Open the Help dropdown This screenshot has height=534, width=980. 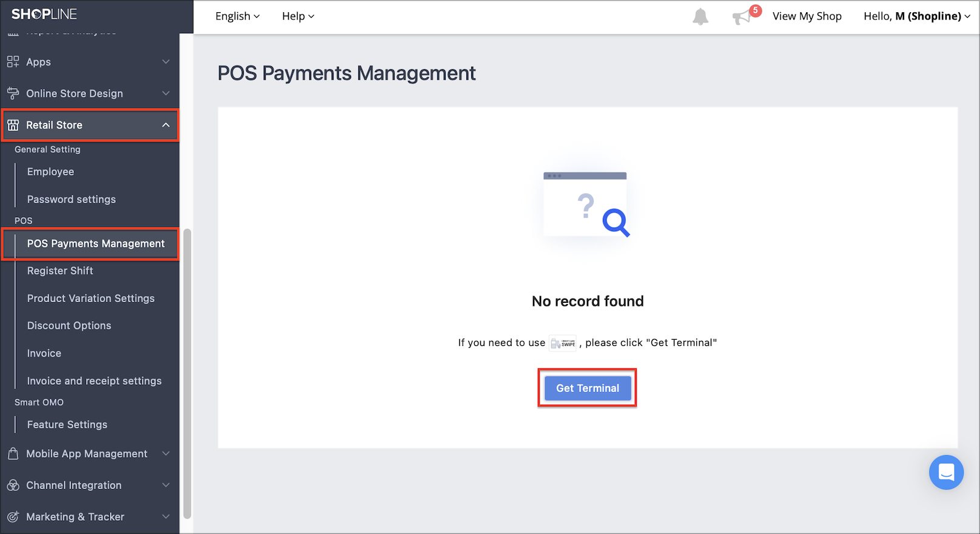point(298,16)
